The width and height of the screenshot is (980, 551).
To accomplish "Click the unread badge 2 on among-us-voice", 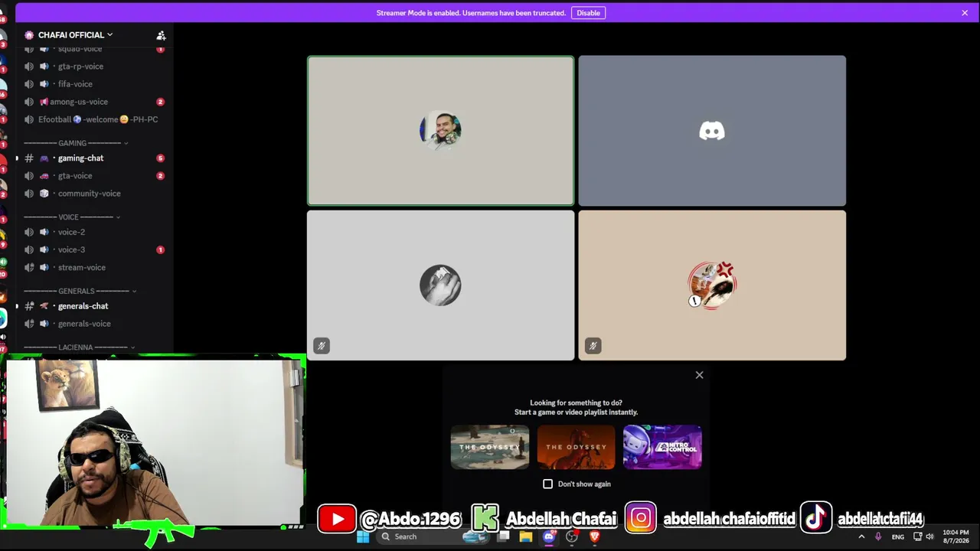I will coord(160,102).
